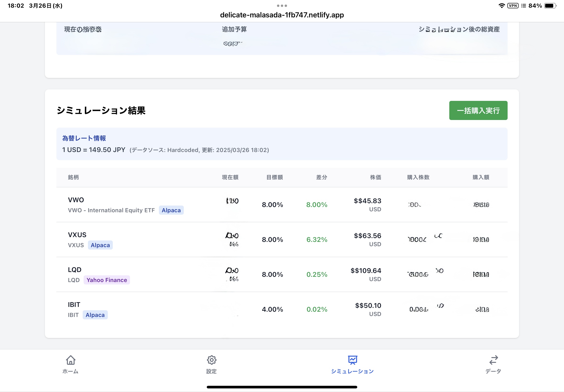Click the Alpaca badge in VWO row
Viewport: 564px width, 392px height.
(171, 210)
